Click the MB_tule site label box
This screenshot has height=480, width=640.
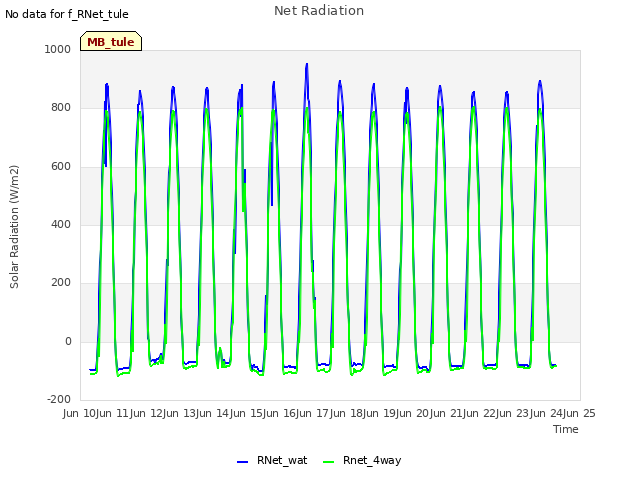pyautogui.click(x=111, y=41)
